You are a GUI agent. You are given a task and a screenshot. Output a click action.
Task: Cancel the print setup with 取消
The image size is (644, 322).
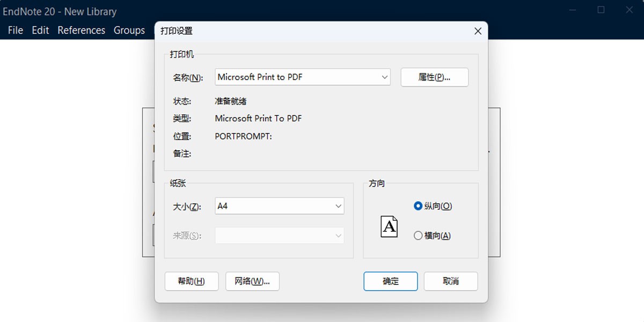coord(450,281)
